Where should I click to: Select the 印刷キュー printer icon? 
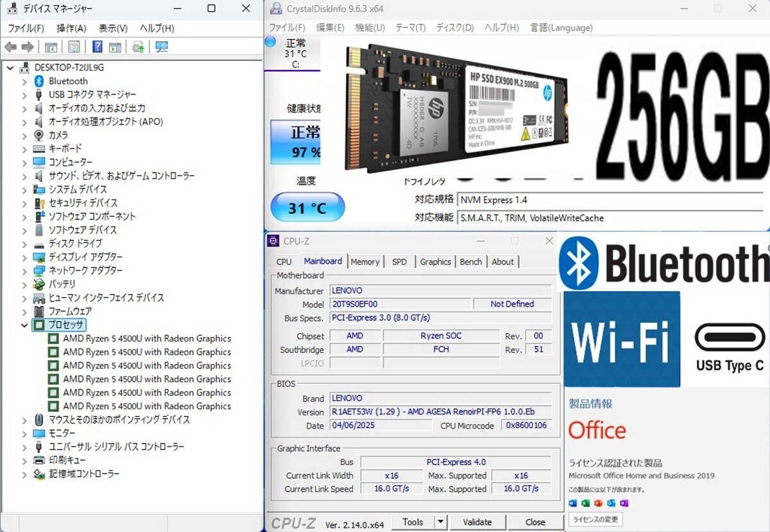pos(38,460)
